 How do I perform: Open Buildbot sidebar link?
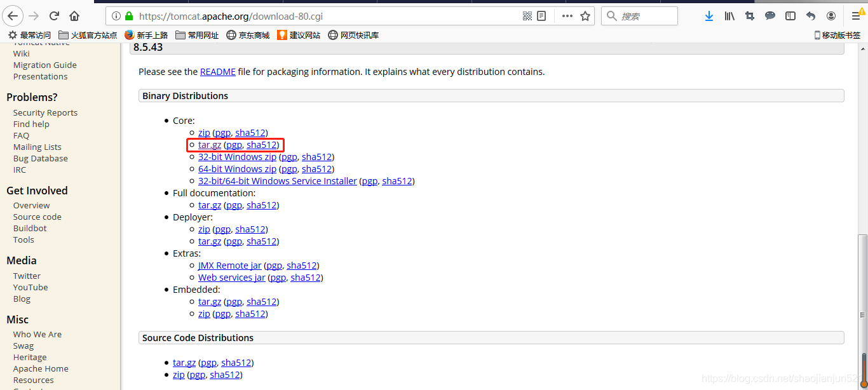(x=30, y=228)
